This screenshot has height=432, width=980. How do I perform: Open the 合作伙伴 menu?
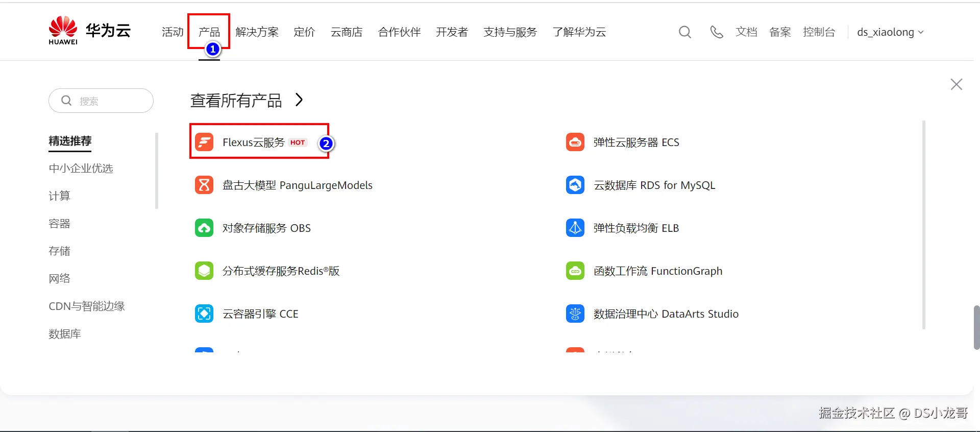pyautogui.click(x=399, y=32)
